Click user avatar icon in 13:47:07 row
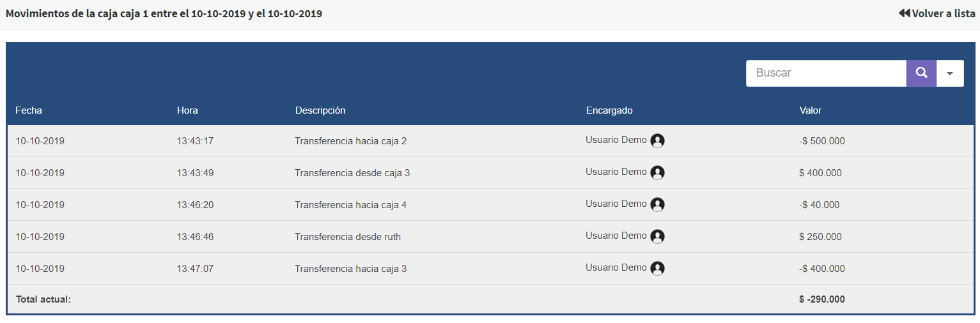The height and width of the screenshot is (323, 980). (x=657, y=269)
